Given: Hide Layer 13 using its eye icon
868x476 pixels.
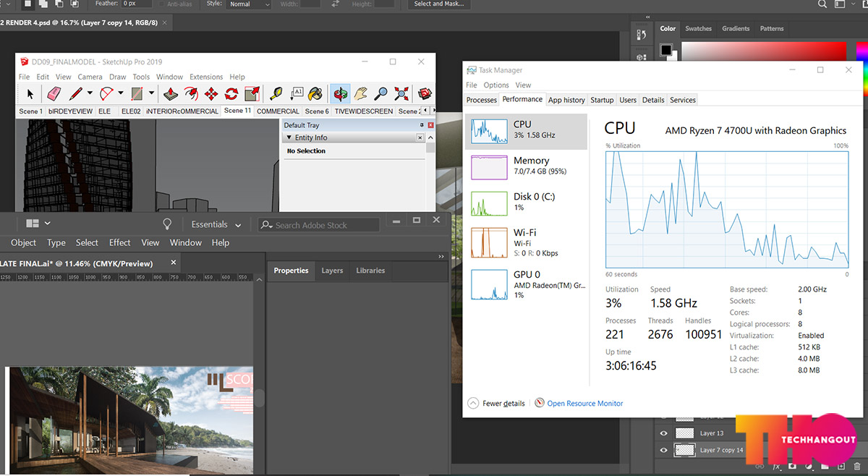Looking at the screenshot, I should tap(664, 433).
